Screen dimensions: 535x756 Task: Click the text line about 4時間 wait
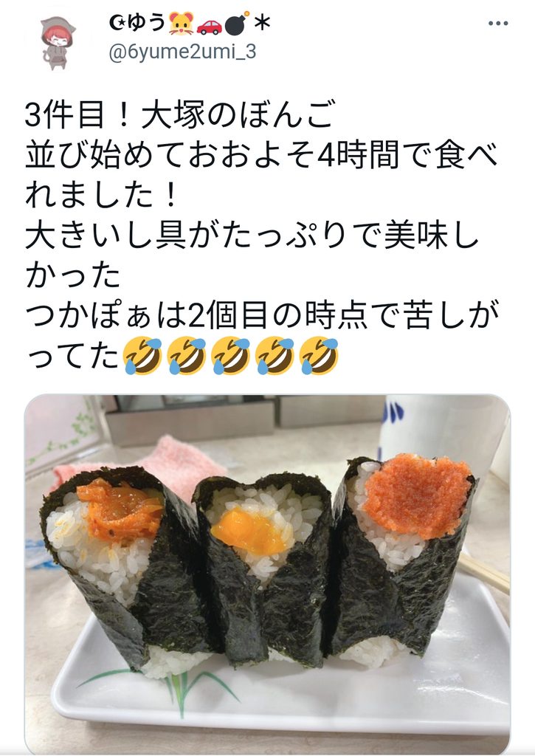pyautogui.click(x=260, y=156)
